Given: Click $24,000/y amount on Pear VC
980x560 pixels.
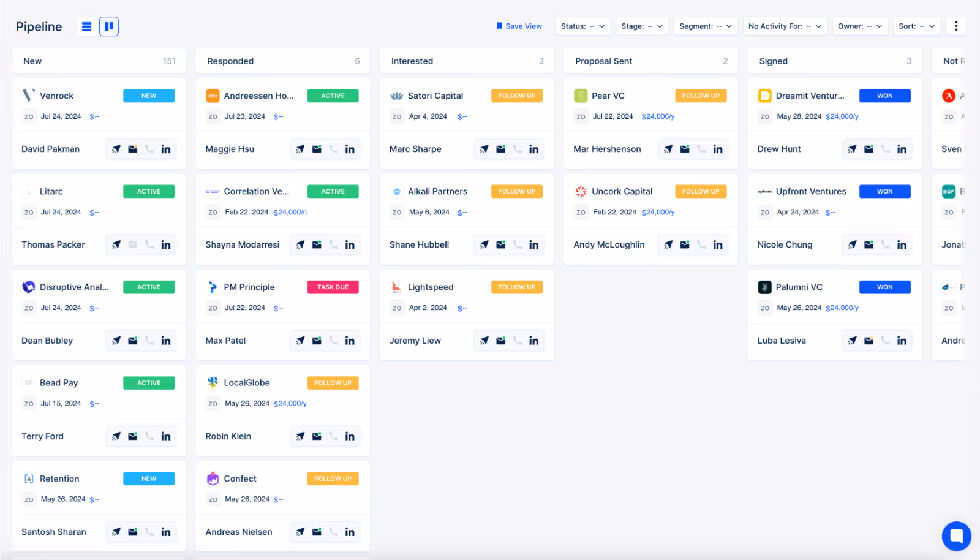Looking at the screenshot, I should [658, 116].
